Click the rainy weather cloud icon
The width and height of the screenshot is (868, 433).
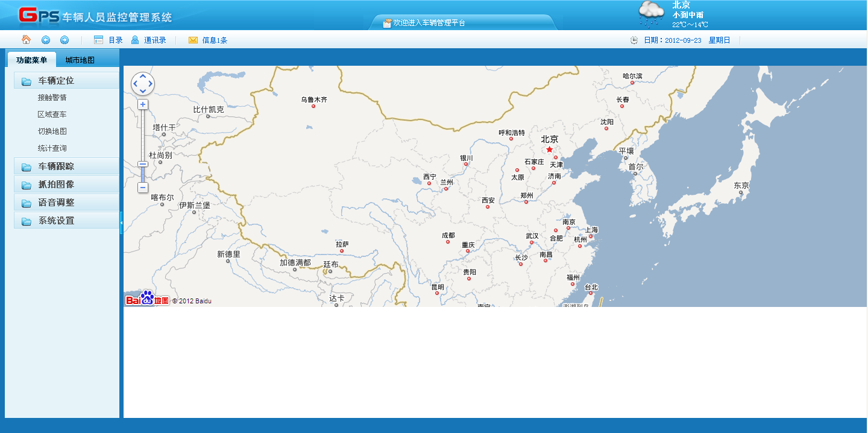click(x=652, y=14)
